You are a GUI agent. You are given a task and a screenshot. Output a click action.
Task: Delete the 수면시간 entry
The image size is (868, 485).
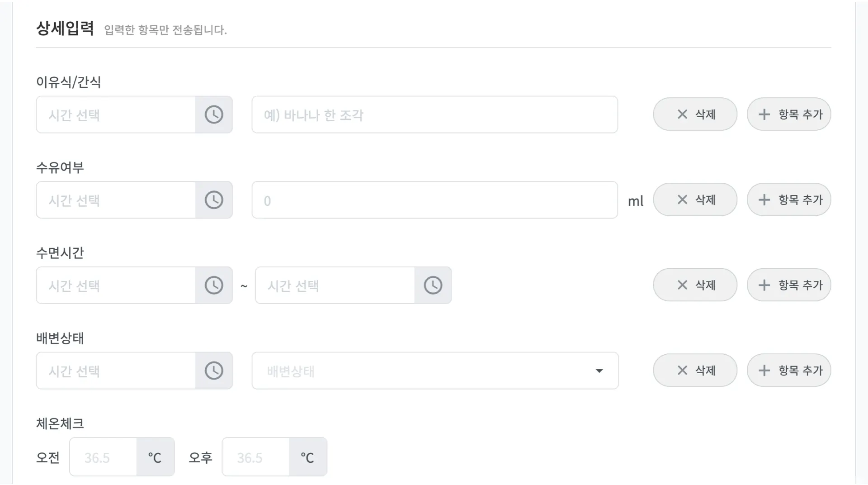click(695, 285)
